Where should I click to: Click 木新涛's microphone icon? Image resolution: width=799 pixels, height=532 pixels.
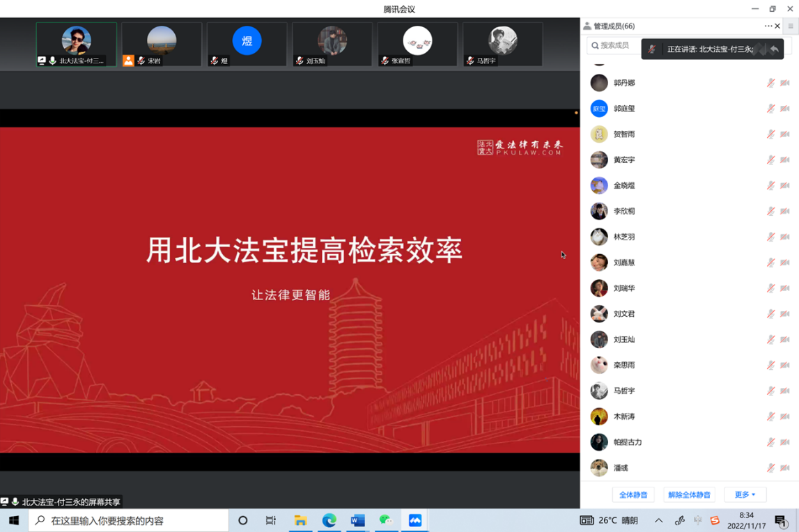(770, 416)
